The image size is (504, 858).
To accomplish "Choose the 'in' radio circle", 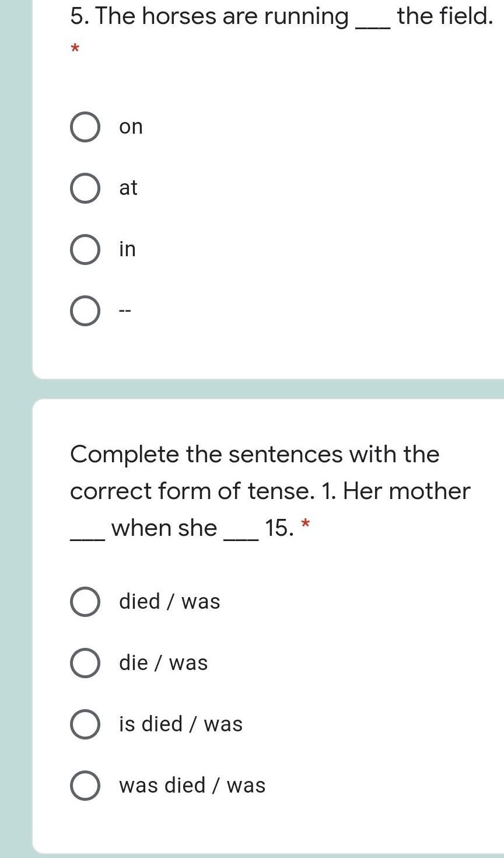I will pos(85,250).
